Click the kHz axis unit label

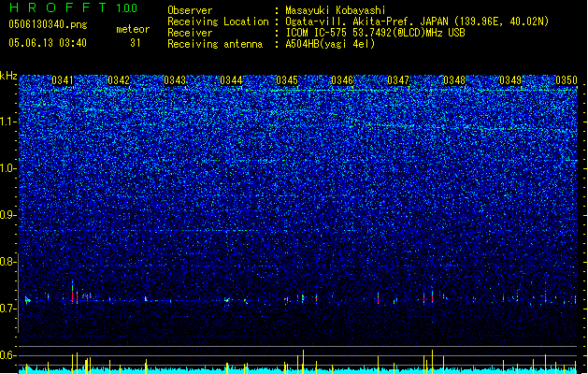click(x=8, y=76)
